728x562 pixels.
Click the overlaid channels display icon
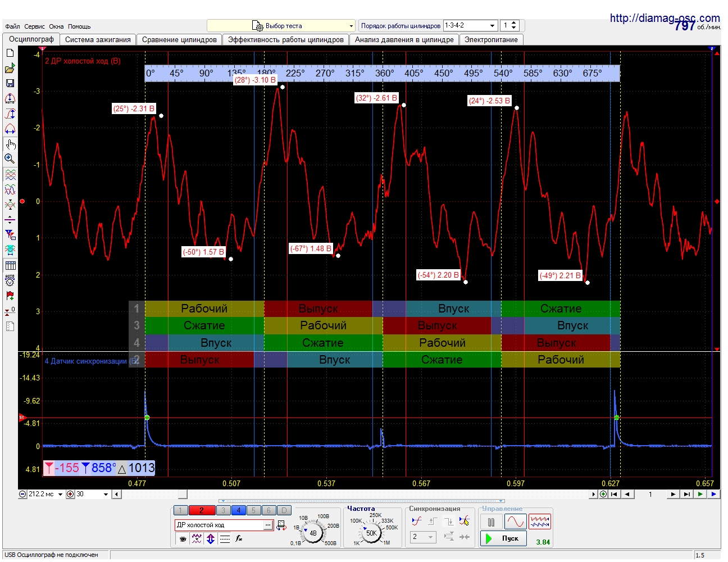(x=10, y=190)
